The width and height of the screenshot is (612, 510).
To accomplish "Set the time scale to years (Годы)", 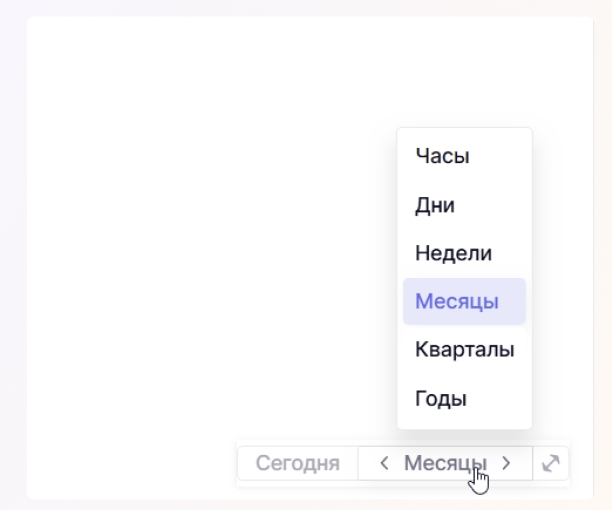I will [x=441, y=398].
